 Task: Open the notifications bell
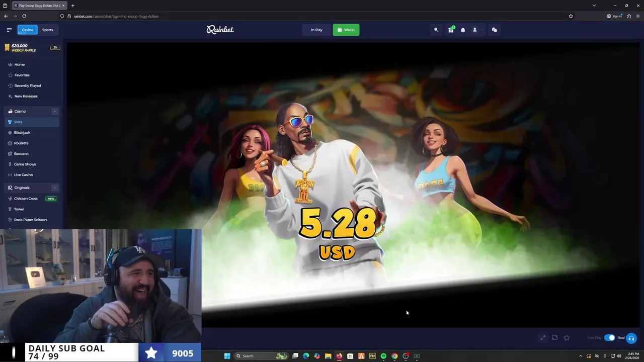463,30
